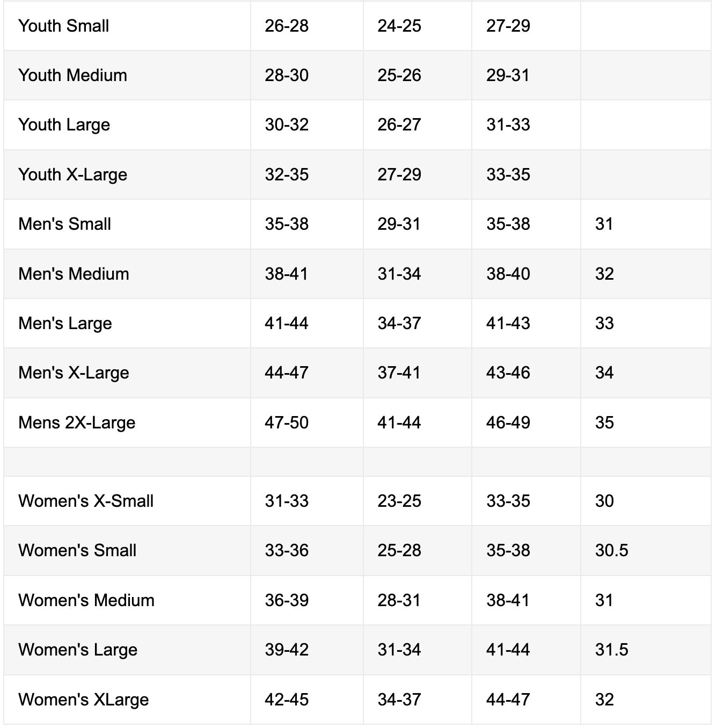Image resolution: width=716 pixels, height=728 pixels.
Task: Select the Women's Medium size label
Action: (x=86, y=600)
